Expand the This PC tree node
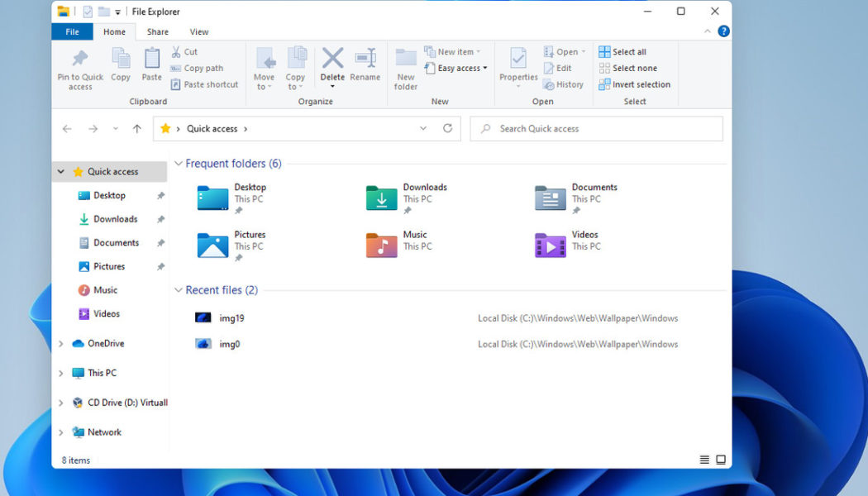This screenshot has width=868, height=496. [61, 374]
